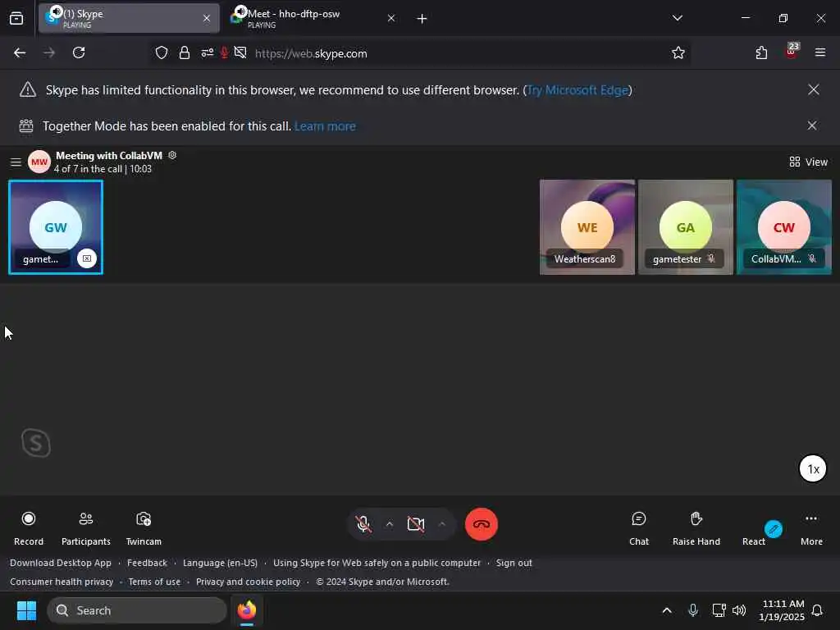Start recording with the Record button
This screenshot has width=840, height=630.
pyautogui.click(x=29, y=527)
